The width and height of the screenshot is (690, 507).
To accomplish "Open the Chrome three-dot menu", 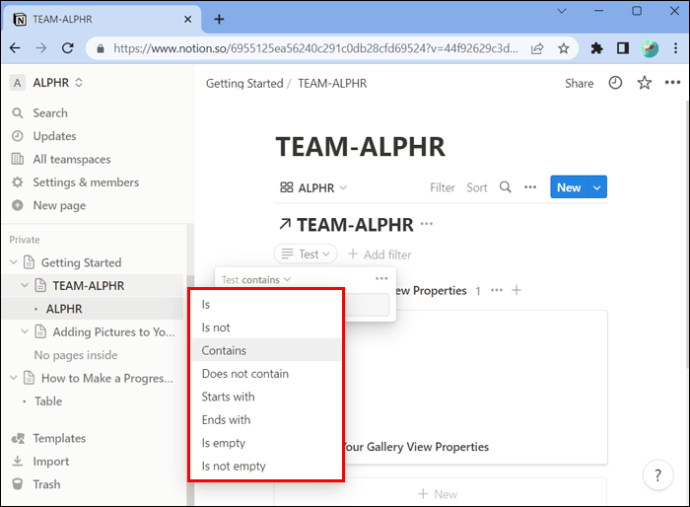I will tap(675, 48).
